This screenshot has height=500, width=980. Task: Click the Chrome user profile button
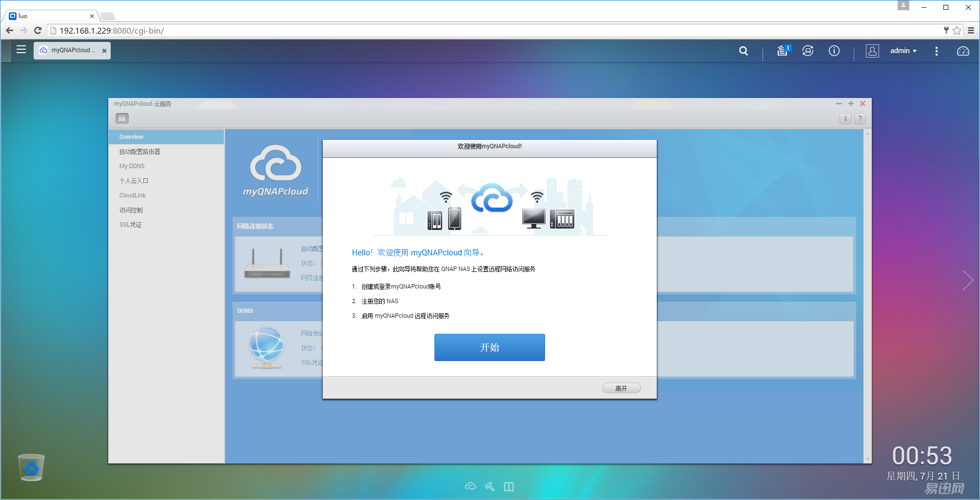903,6
